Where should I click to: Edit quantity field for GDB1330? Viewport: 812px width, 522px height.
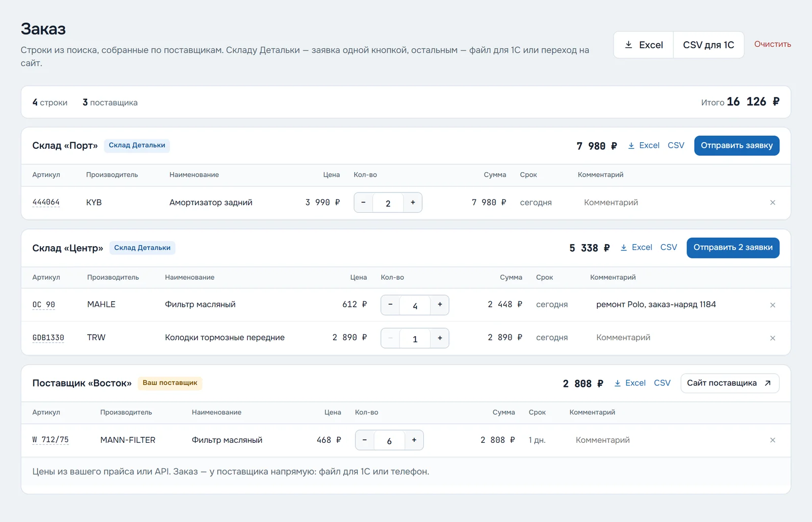tap(415, 339)
